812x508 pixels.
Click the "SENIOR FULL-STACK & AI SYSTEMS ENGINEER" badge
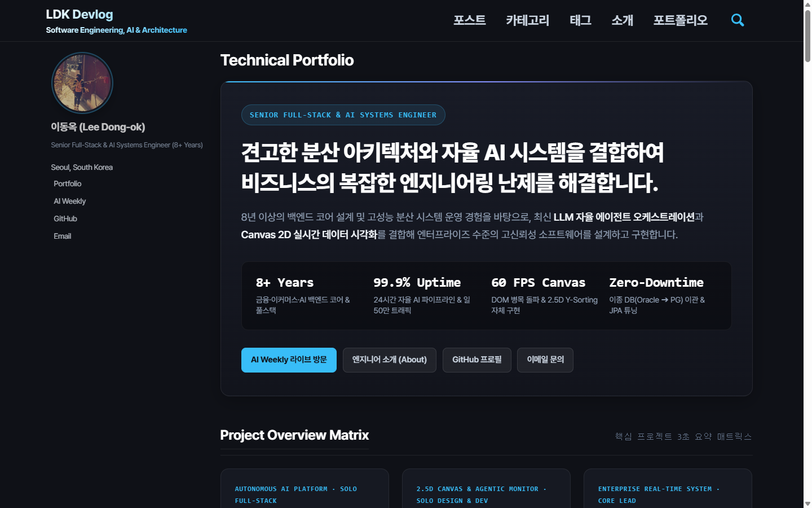pos(343,115)
